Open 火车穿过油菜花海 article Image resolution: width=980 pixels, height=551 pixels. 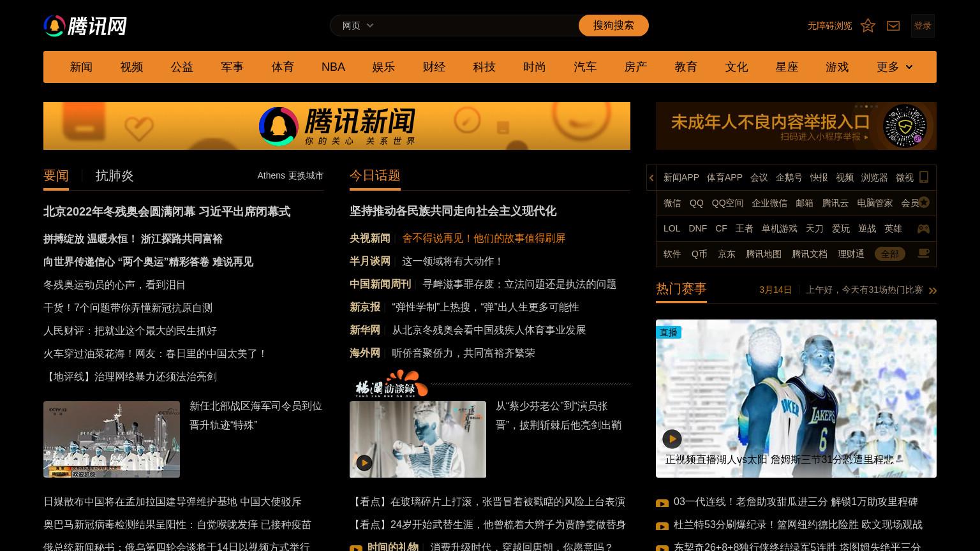click(155, 353)
